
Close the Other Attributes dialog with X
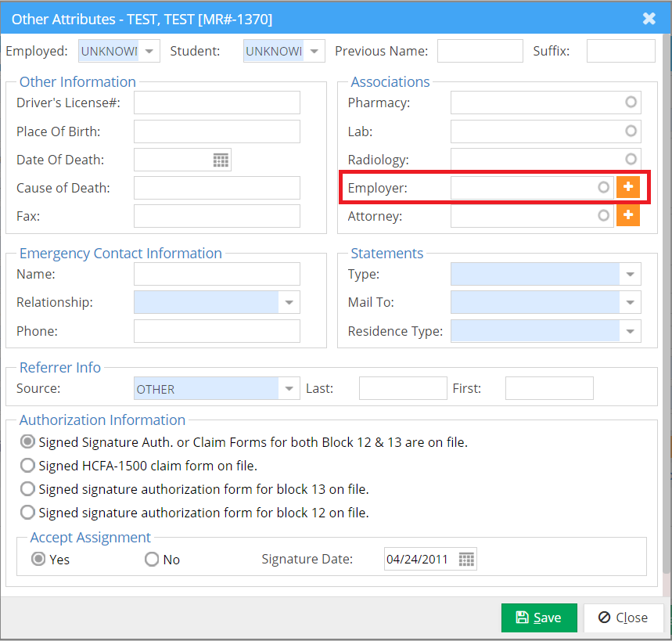point(649,19)
